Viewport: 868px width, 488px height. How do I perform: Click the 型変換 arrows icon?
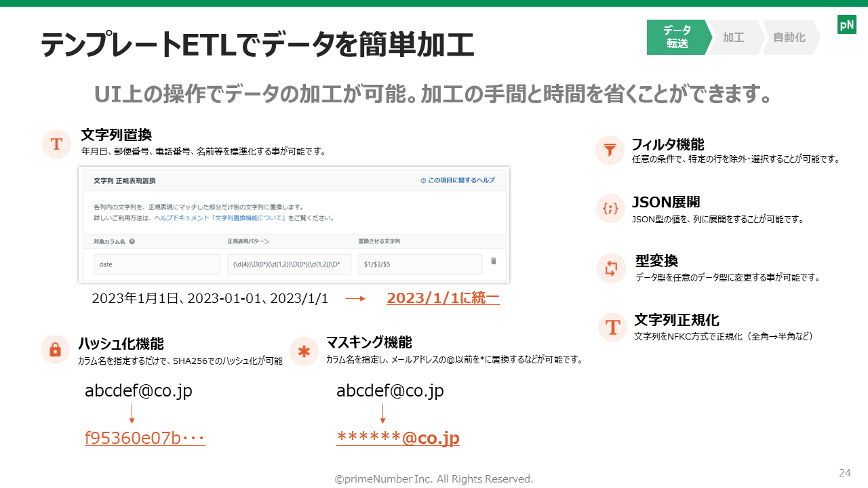coord(611,268)
